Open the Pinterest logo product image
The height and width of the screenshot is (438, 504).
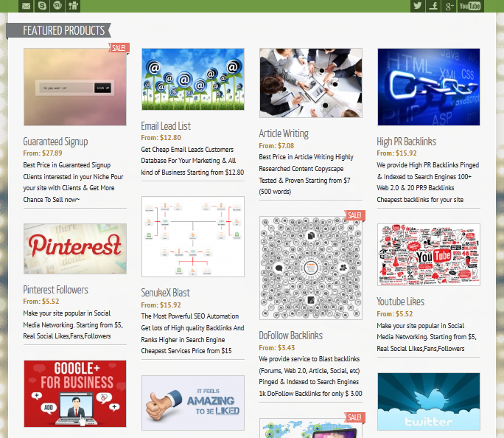click(x=75, y=249)
